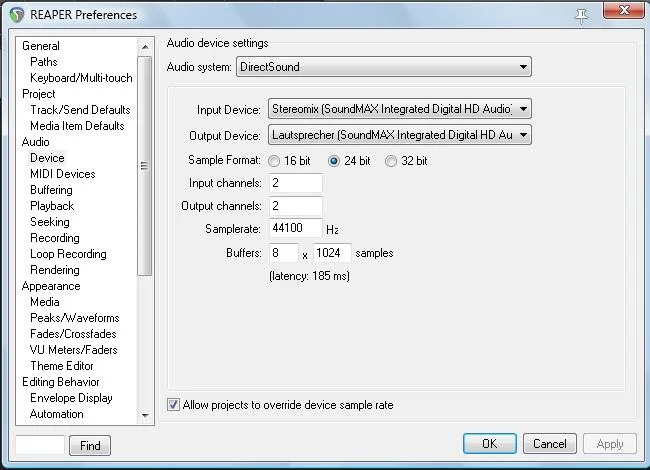Click the search field beside Find
Screen dimensions: 650x470
click(40, 445)
